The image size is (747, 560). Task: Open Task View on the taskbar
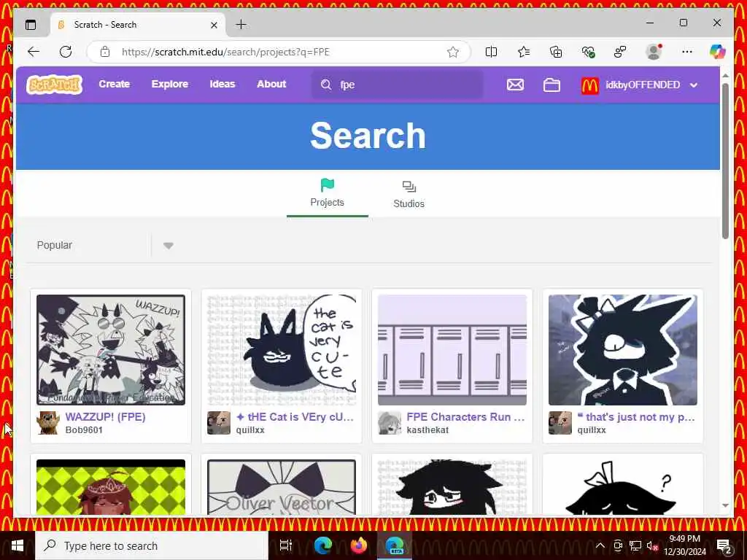pos(285,545)
